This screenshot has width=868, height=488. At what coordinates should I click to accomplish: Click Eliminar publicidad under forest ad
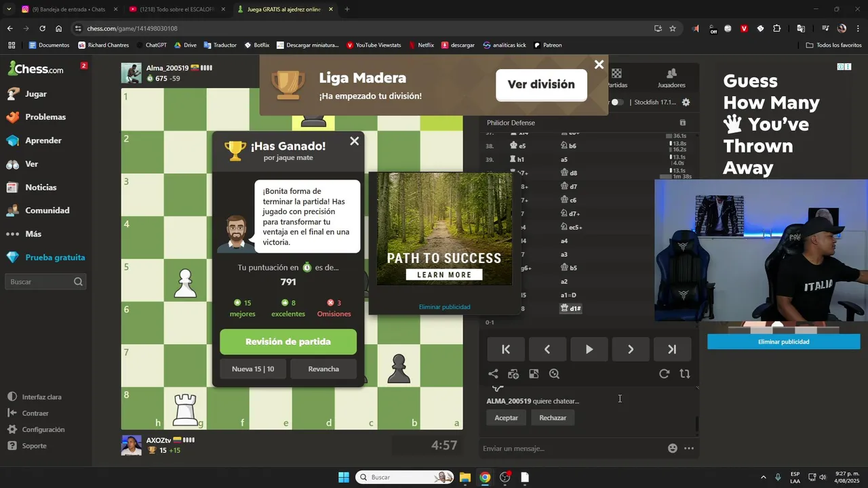(444, 307)
